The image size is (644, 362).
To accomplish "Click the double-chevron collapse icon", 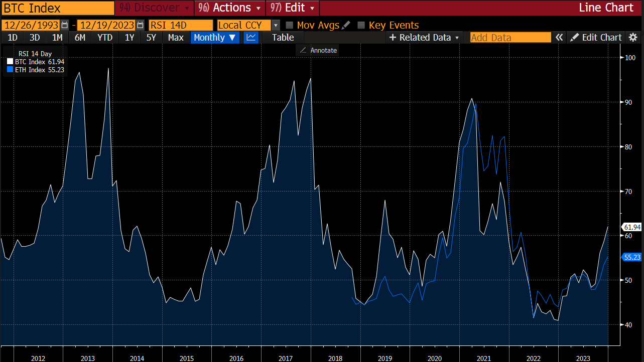I will 559,38.
